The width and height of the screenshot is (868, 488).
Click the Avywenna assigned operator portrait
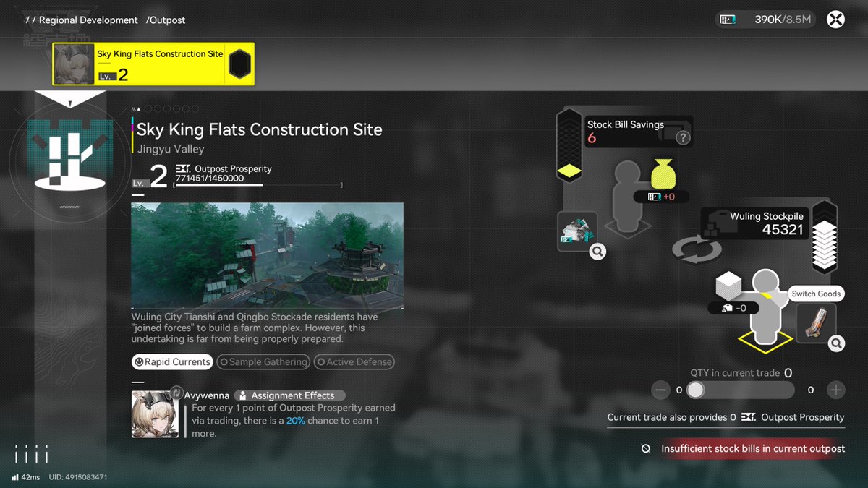(x=155, y=415)
